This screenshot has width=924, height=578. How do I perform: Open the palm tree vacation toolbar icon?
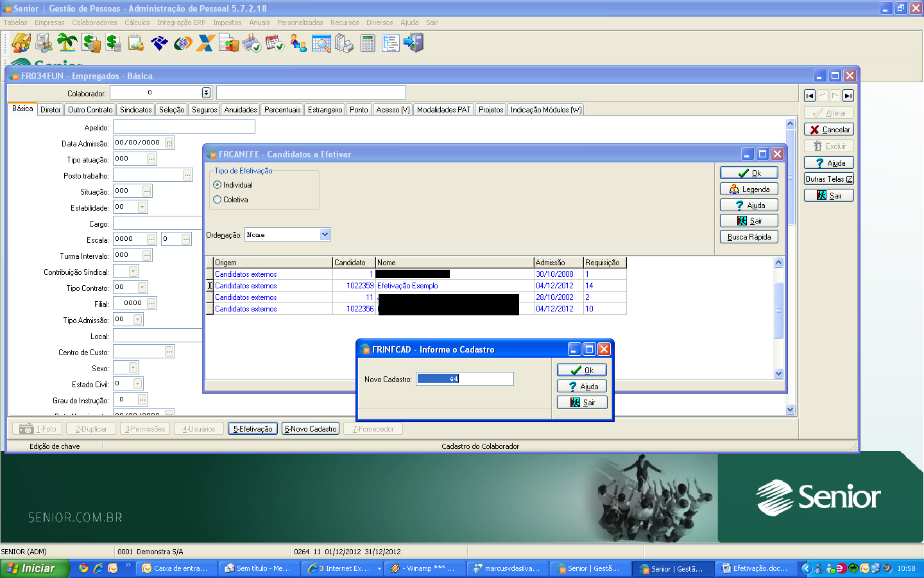(x=67, y=43)
